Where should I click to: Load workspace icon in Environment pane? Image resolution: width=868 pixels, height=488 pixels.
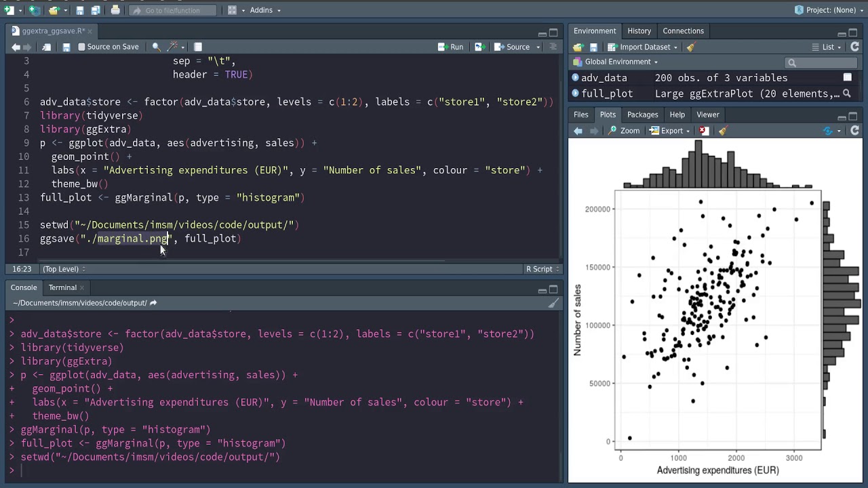tap(578, 47)
